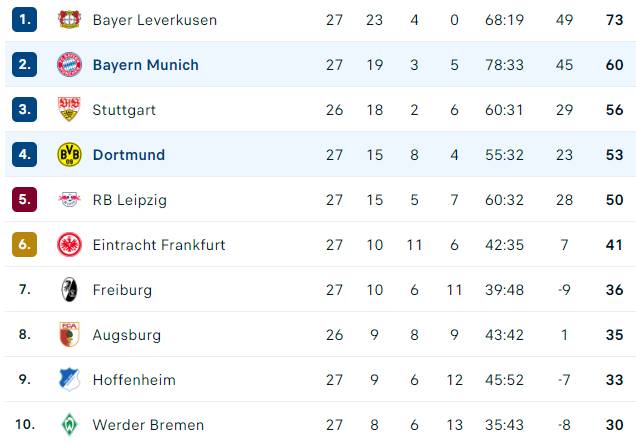Click the Dortmund BVB logo
636x445 pixels.
pyautogui.click(x=69, y=155)
